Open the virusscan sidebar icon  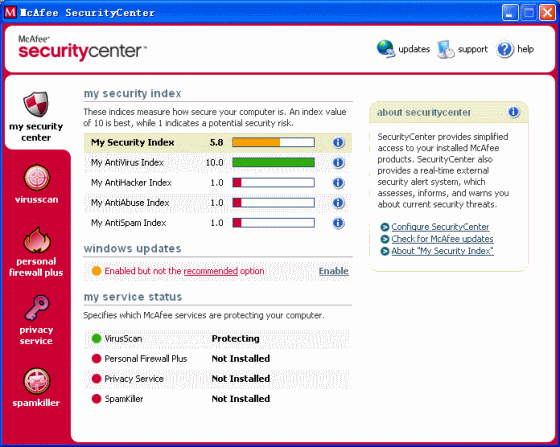[x=37, y=178]
